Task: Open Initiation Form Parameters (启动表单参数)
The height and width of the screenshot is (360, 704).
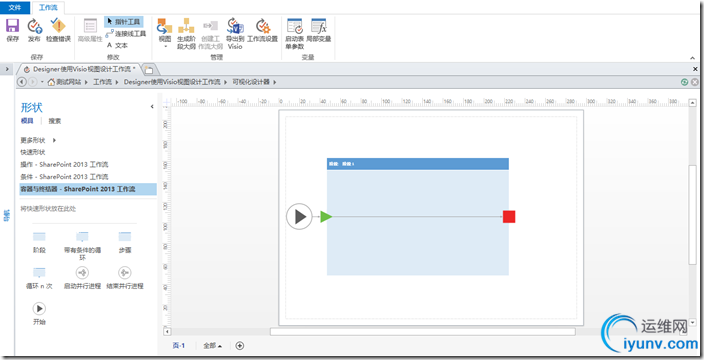Action: click(295, 34)
